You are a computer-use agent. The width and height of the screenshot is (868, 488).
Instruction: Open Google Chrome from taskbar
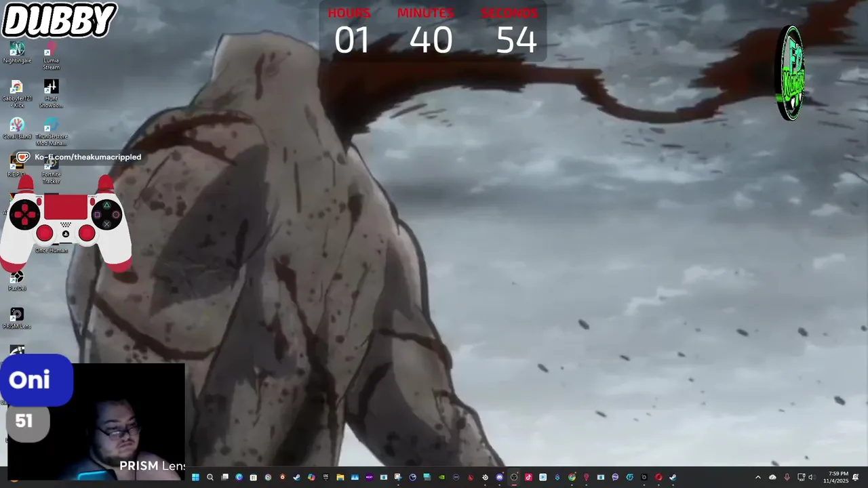[x=572, y=477]
